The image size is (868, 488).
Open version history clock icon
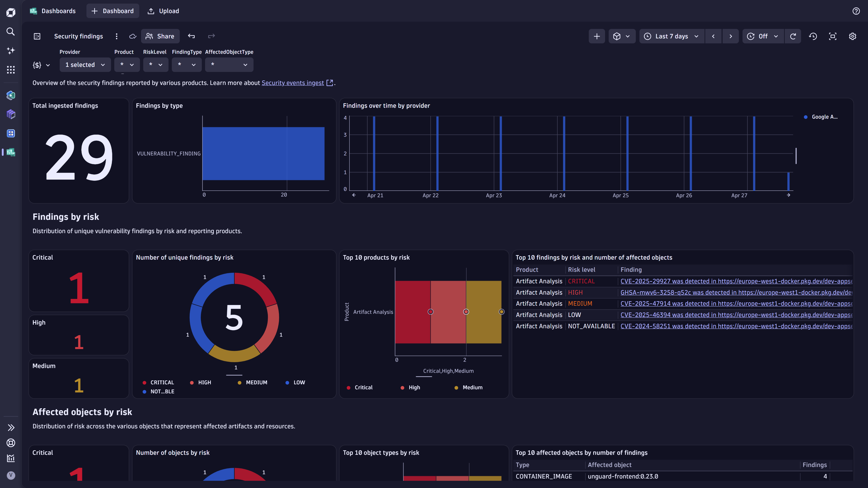[813, 36]
